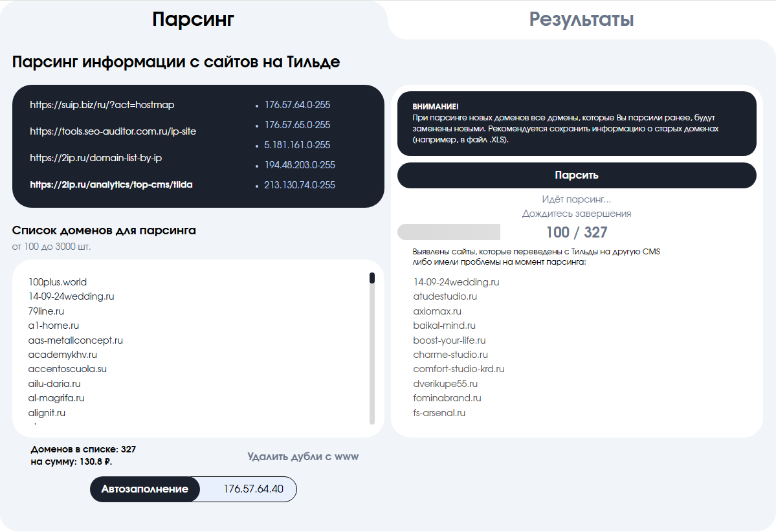Click axiomax.ru in problem sites list
The width and height of the screenshot is (776, 532).
point(437,311)
